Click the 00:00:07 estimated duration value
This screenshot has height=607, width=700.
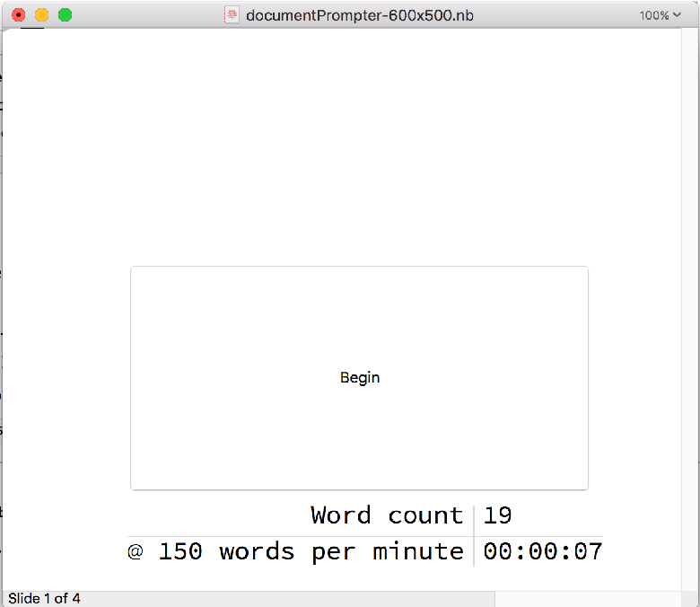[x=542, y=551]
